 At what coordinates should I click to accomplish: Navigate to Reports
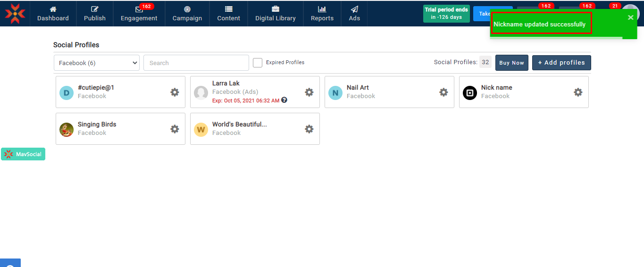click(x=322, y=14)
